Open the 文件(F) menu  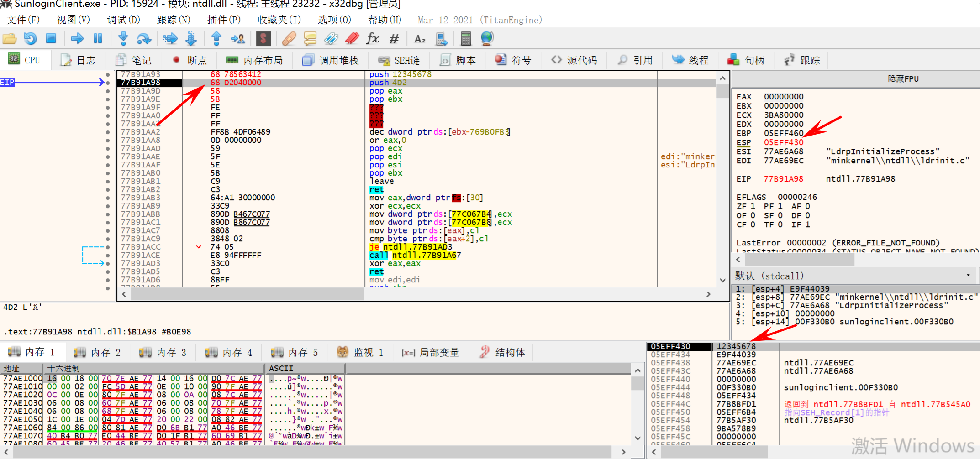23,20
